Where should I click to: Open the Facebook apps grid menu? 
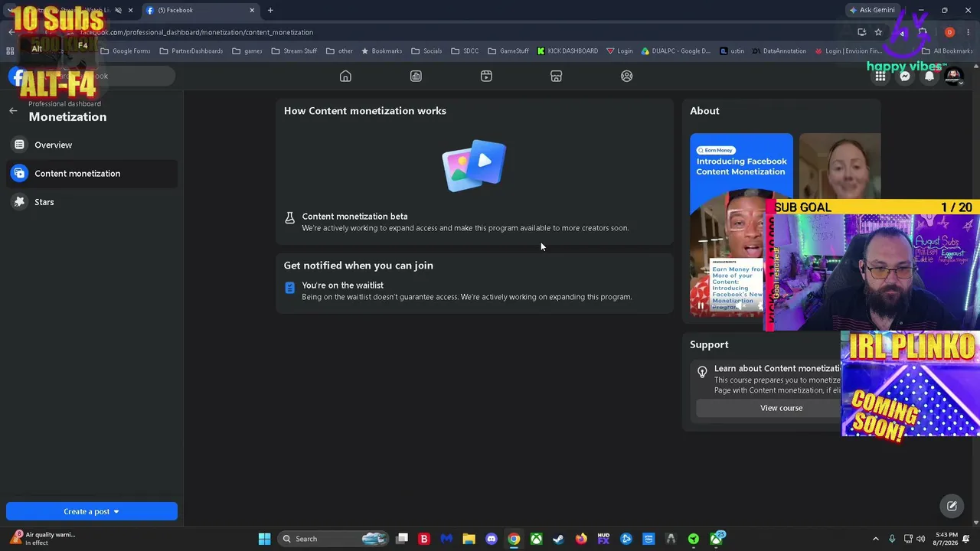click(880, 76)
